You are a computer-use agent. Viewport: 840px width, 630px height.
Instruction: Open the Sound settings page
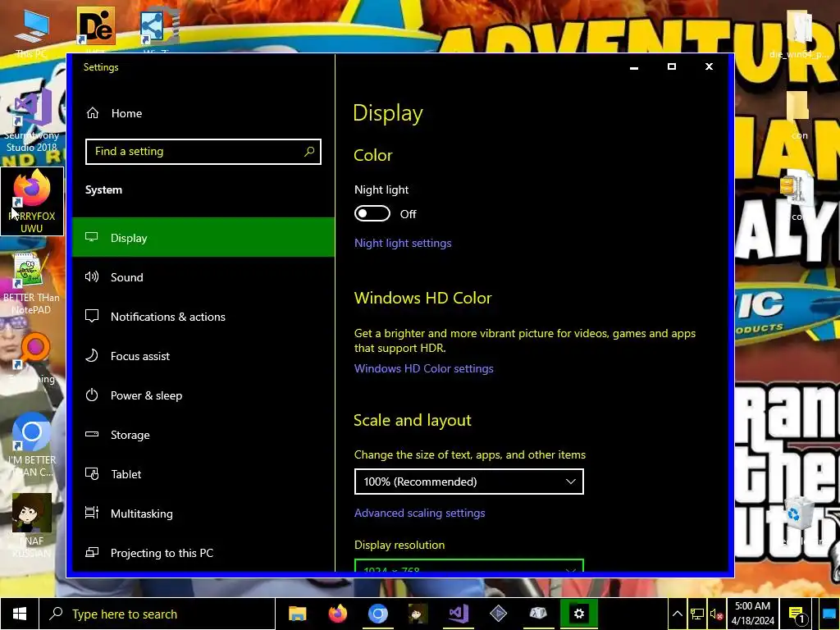click(x=203, y=277)
